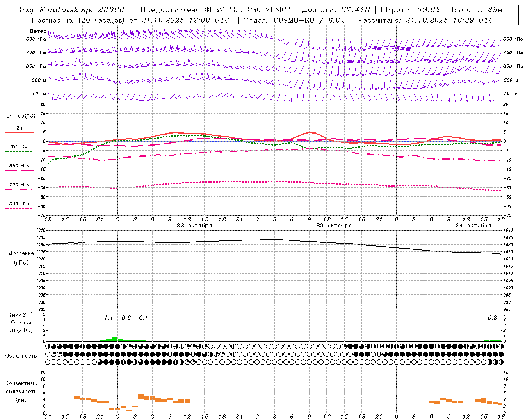Viewport: 525px width, 420px height.
Task: Click the Облачность row label
Action: (x=21, y=356)
